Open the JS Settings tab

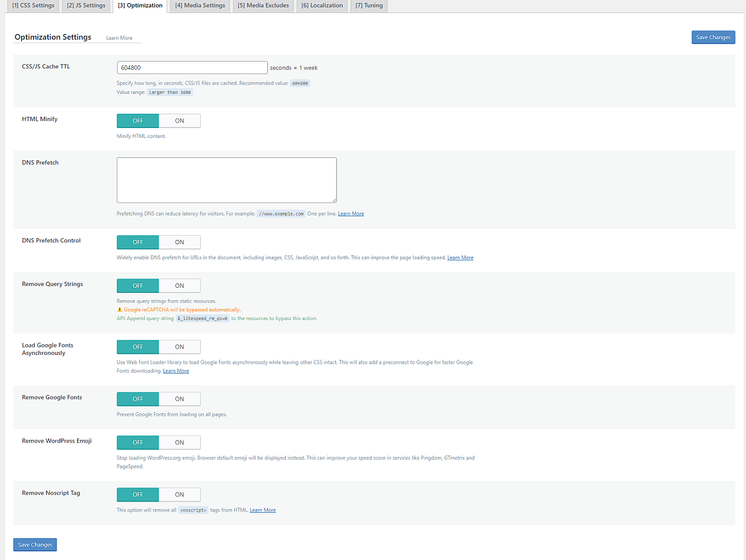pos(86,6)
